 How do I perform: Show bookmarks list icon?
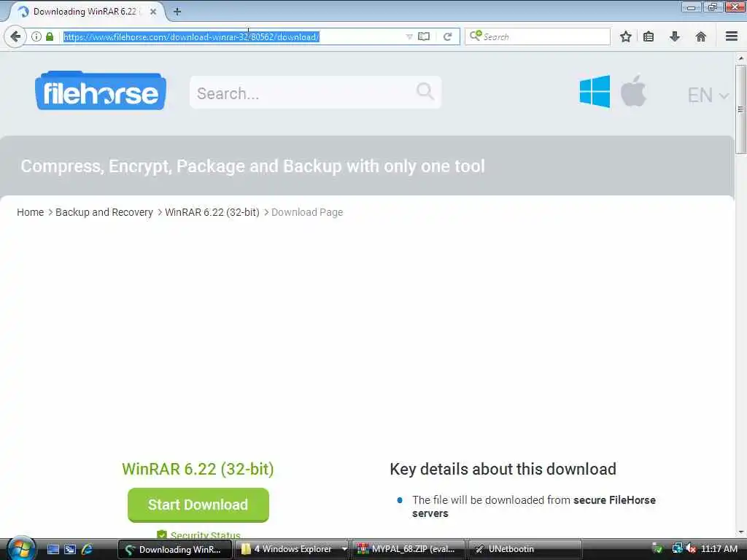[x=649, y=36]
